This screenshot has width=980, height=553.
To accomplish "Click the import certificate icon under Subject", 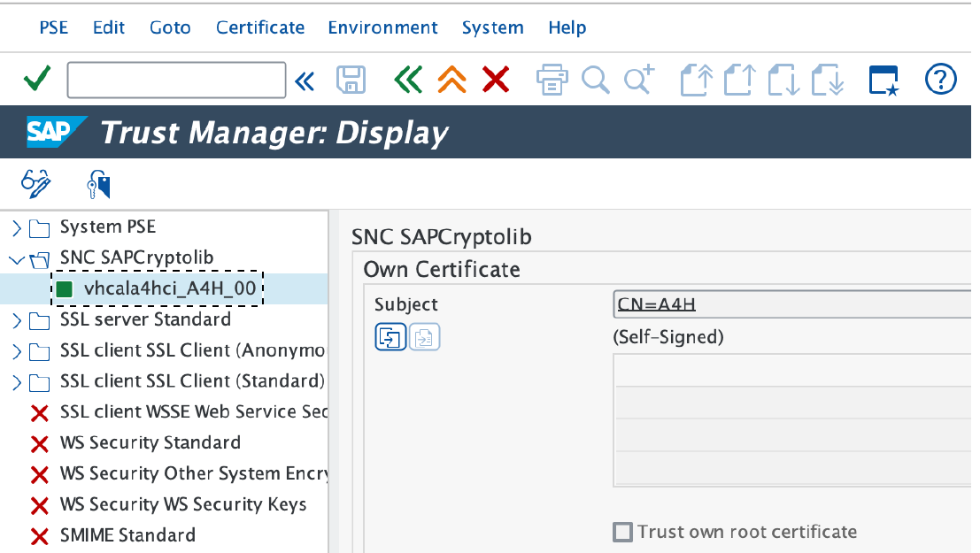I will click(390, 337).
